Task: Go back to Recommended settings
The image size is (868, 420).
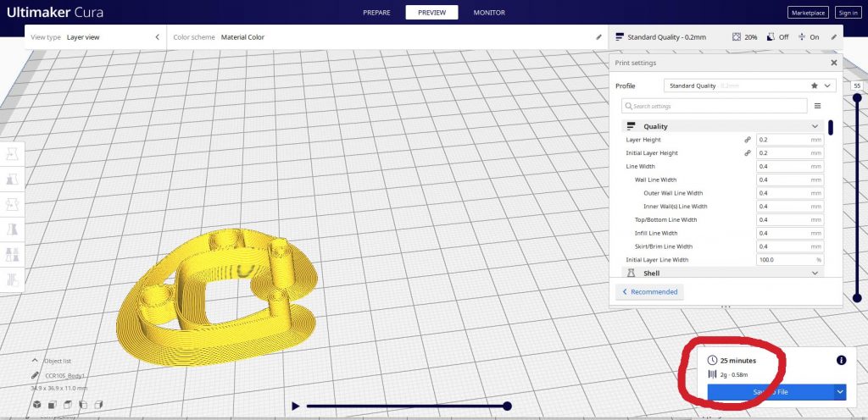Action: [x=649, y=291]
